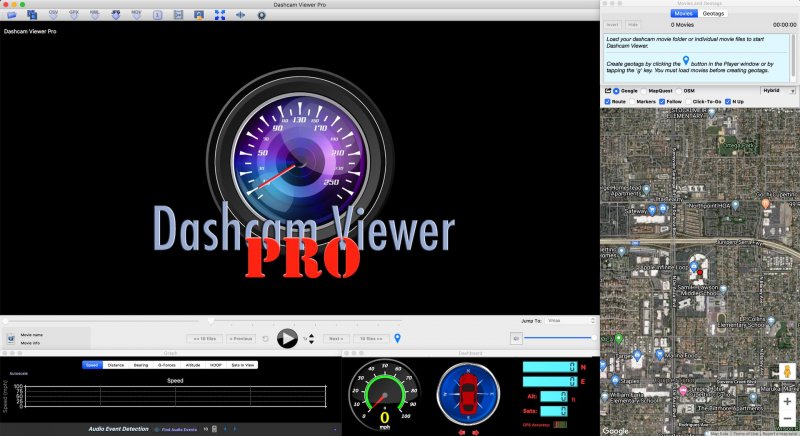Show the Speed graph tab

pos(92,365)
